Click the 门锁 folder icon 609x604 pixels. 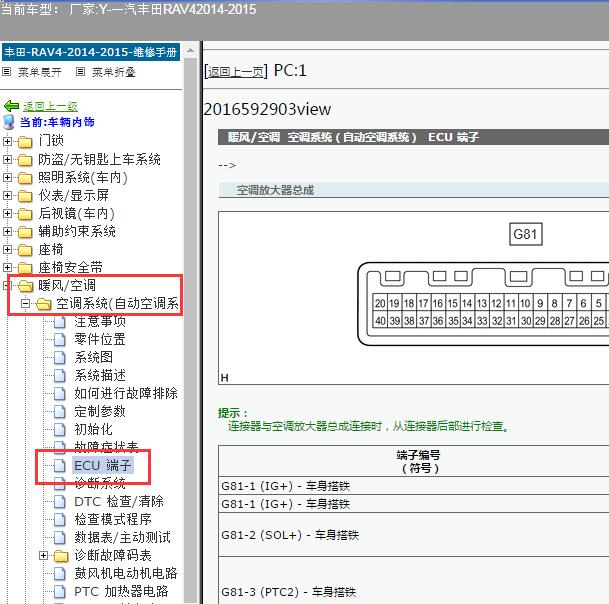pyautogui.click(x=25, y=142)
